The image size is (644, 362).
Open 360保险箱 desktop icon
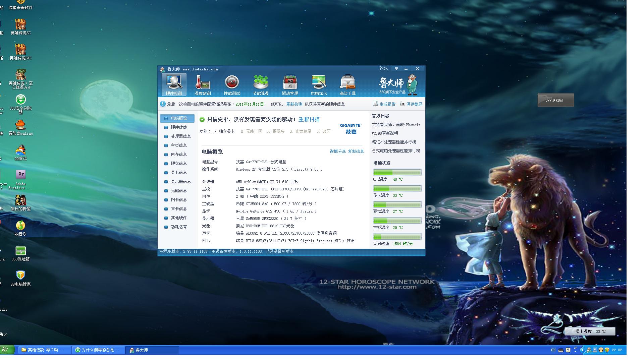pos(20,253)
